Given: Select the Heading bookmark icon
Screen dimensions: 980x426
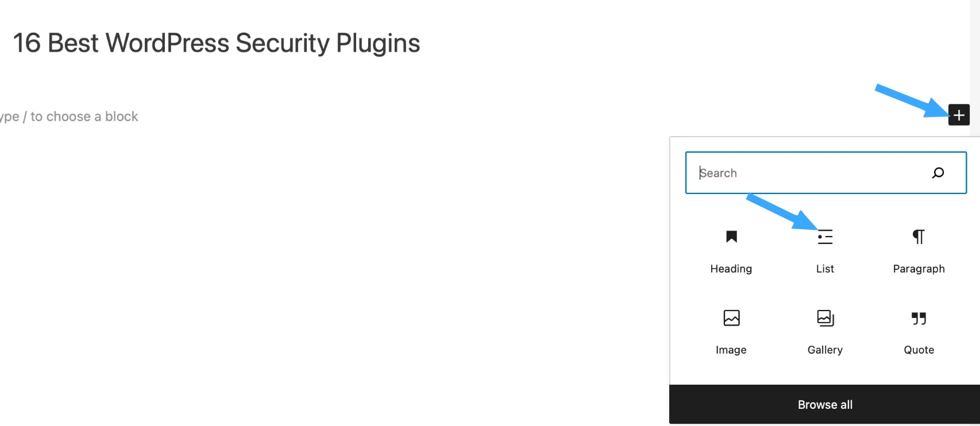Looking at the screenshot, I should tap(731, 237).
